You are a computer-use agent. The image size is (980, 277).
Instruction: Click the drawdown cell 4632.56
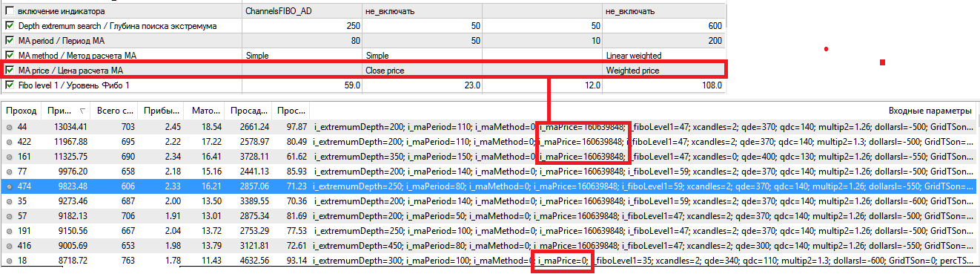[x=256, y=261]
